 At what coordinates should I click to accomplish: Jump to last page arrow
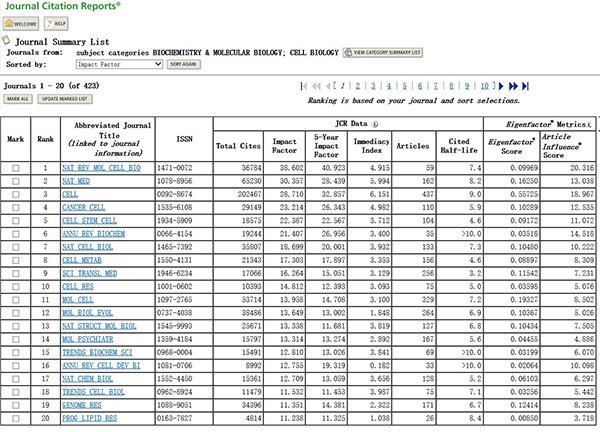click(525, 86)
